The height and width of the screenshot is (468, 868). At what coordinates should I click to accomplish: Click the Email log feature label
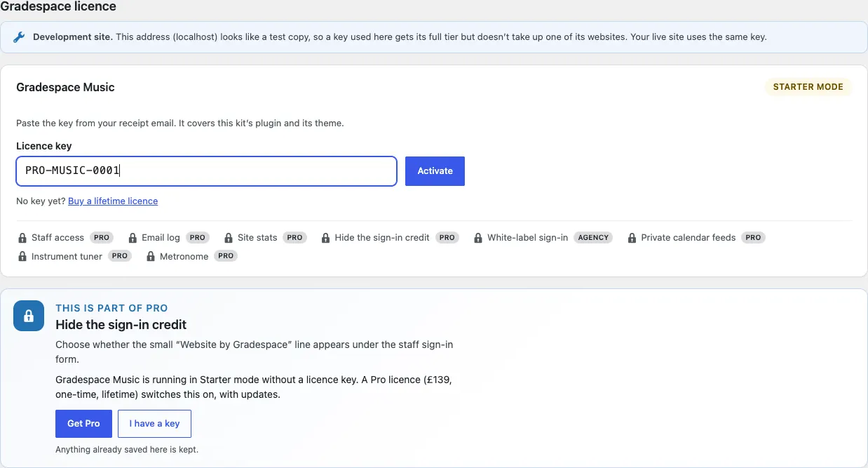click(x=161, y=238)
